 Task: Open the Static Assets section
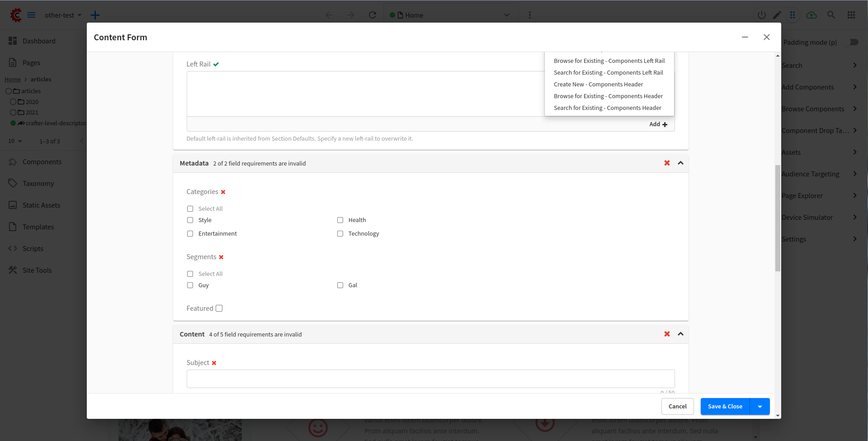(x=41, y=205)
